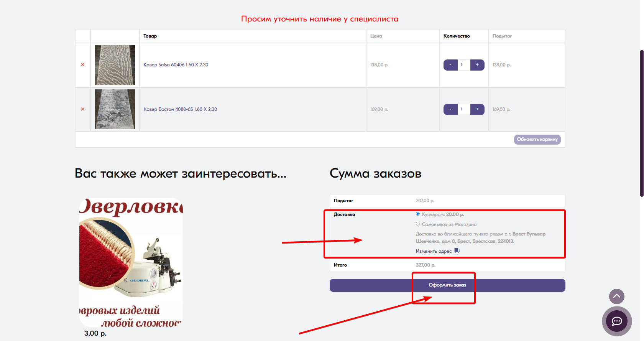Click heading Сумма заказов
644x341 pixels.
point(375,173)
